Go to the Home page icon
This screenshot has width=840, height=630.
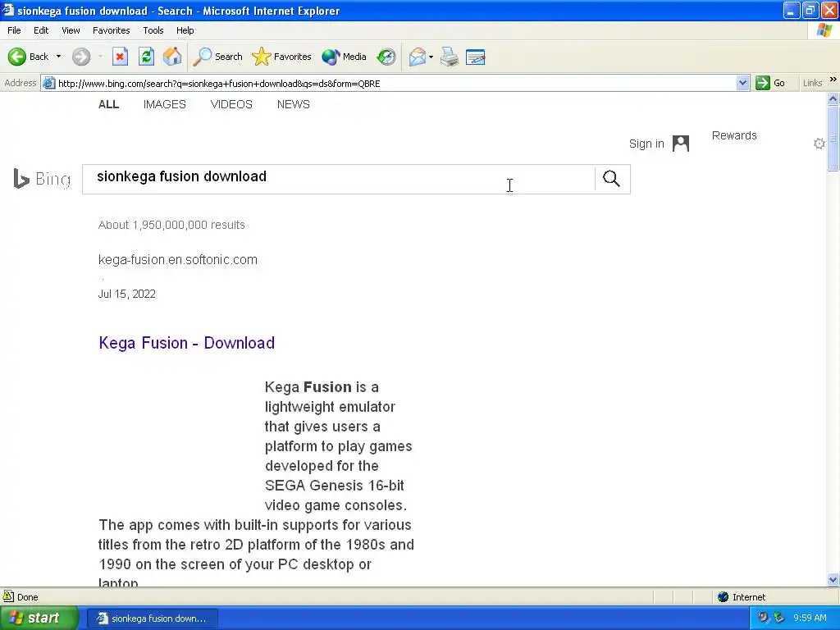tap(172, 57)
